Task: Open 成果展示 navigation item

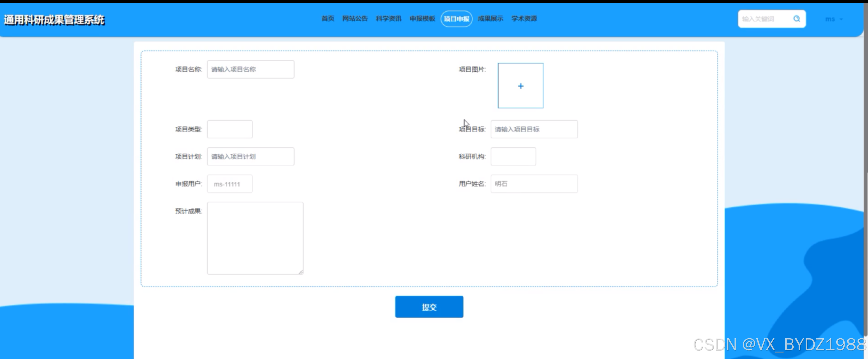Action: tap(490, 18)
